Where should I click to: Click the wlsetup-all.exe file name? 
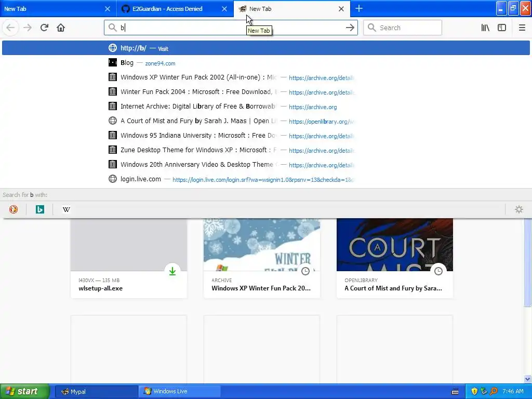coord(100,288)
